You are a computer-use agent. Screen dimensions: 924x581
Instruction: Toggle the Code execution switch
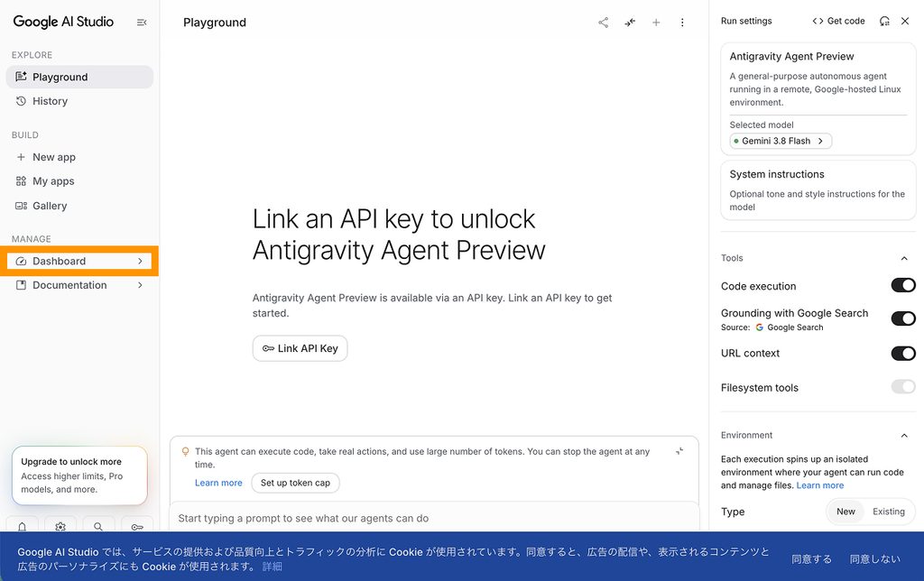902,285
